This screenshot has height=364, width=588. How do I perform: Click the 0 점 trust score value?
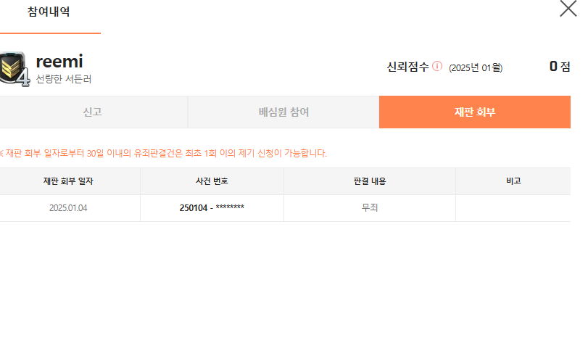(559, 67)
